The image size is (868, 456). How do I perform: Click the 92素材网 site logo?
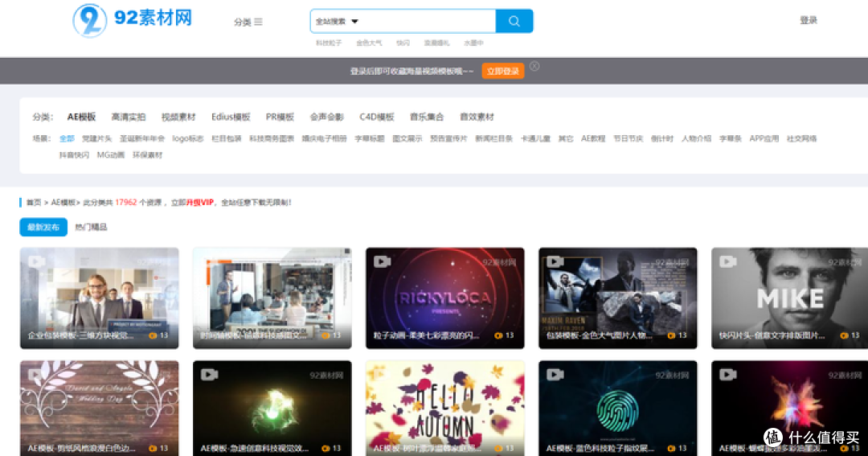pos(133,20)
